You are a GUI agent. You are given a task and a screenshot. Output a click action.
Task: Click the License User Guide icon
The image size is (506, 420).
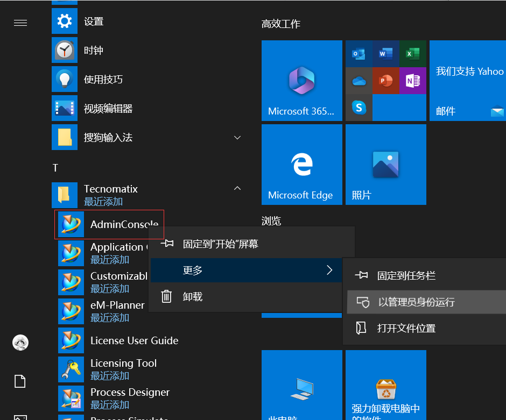(x=71, y=340)
